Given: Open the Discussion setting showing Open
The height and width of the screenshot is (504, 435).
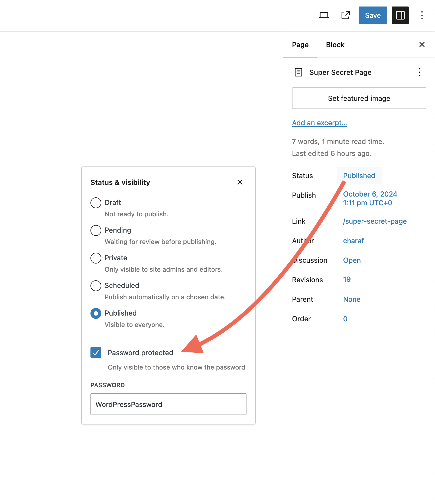Looking at the screenshot, I should tap(352, 260).
